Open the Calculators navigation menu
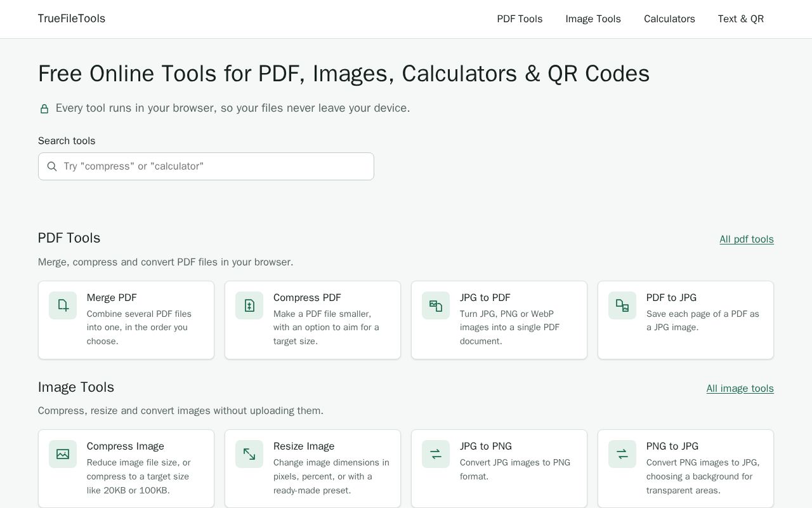The image size is (812, 508). coord(669,19)
